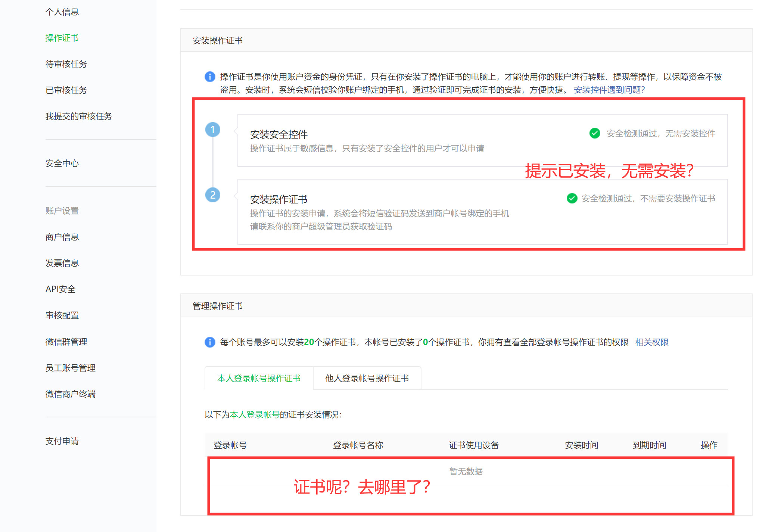Open the 相关权限 link
The image size is (778, 532).
pos(651,342)
